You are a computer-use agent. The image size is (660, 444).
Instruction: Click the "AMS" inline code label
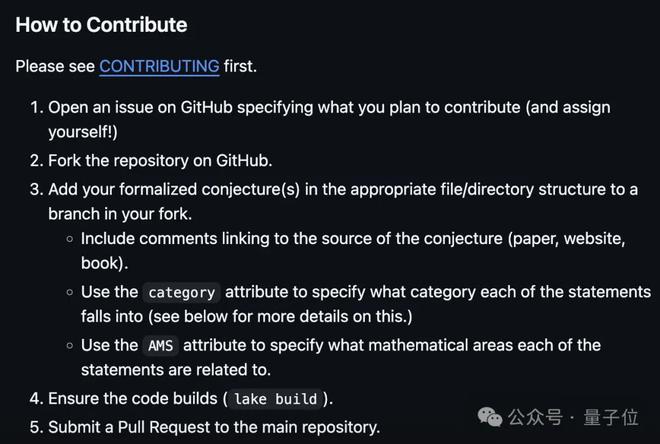tap(160, 346)
